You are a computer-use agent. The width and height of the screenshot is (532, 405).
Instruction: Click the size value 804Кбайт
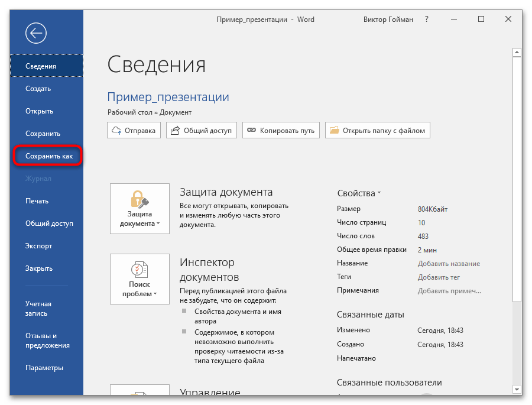coord(433,209)
